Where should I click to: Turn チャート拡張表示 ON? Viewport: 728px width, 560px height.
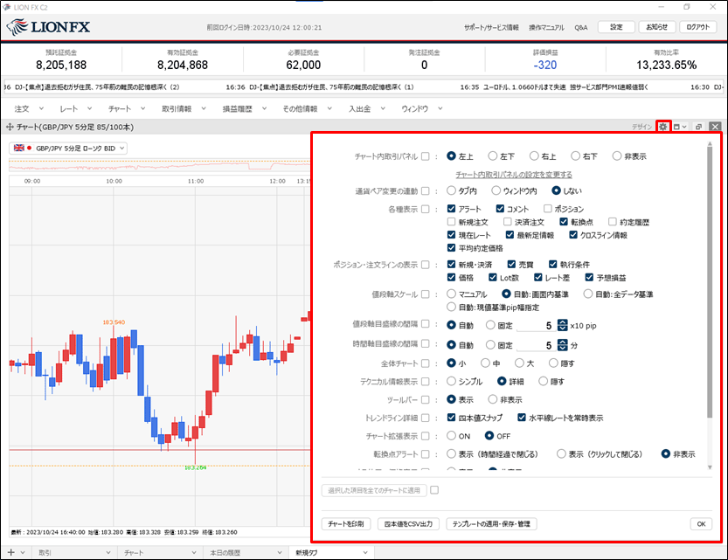point(451,436)
